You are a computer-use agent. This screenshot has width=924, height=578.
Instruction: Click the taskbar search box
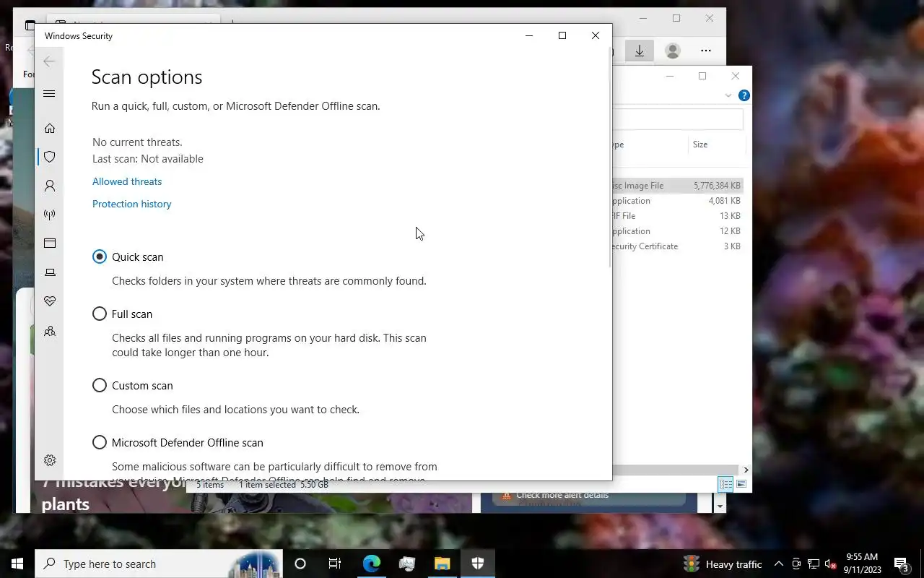pyautogui.click(x=159, y=564)
